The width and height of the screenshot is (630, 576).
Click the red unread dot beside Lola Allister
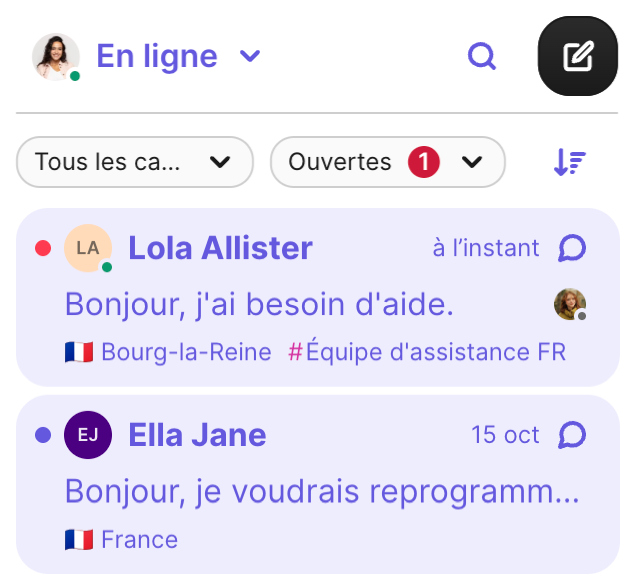(x=43, y=248)
